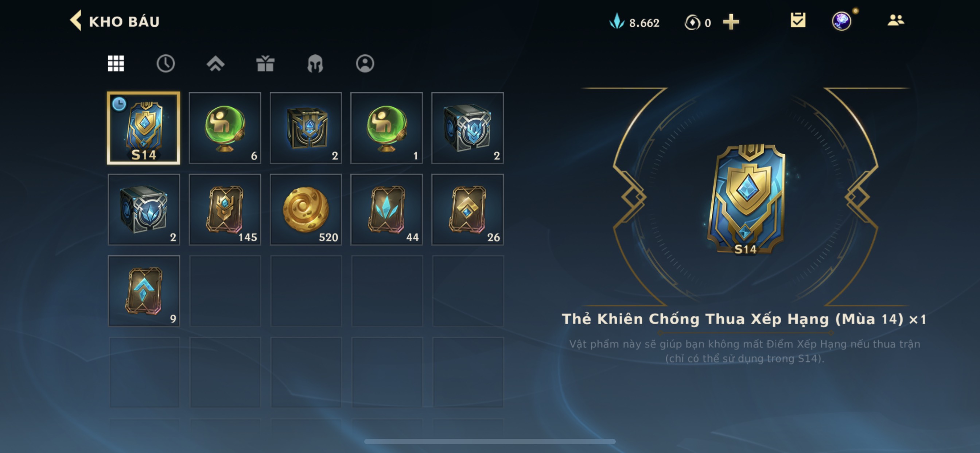Viewport: 980px width, 453px height.
Task: Select the gold coin item with 520
Action: [306, 209]
